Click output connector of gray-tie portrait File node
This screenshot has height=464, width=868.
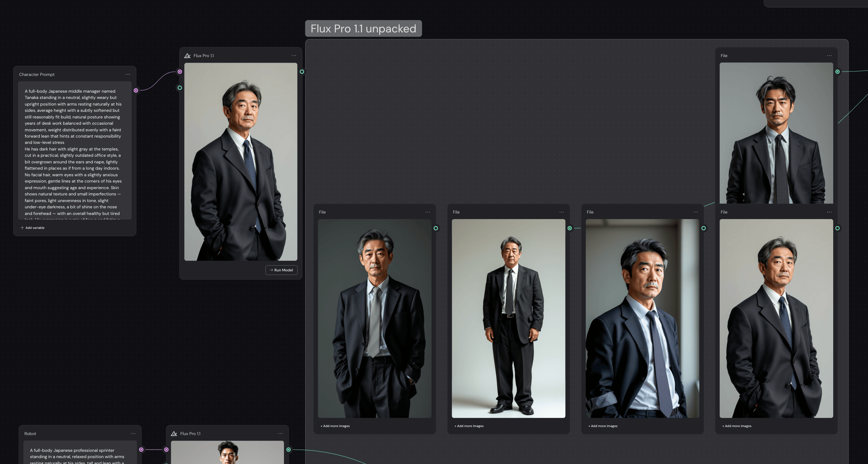[x=436, y=228]
